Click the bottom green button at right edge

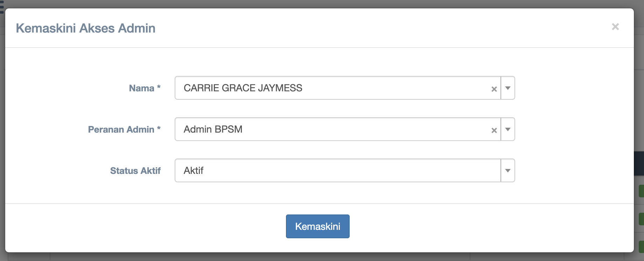[x=641, y=247]
